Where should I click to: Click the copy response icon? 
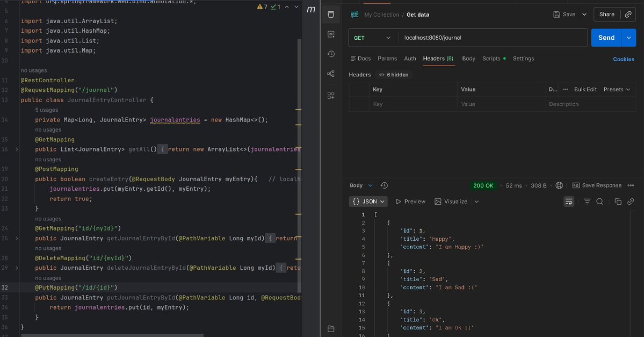[x=618, y=202]
